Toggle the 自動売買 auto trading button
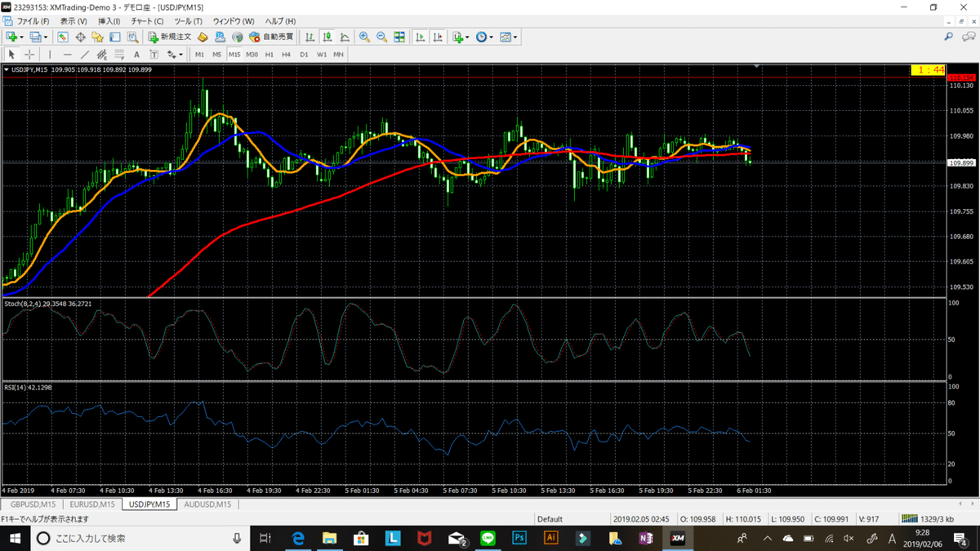The height and width of the screenshot is (551, 980). pos(272,37)
